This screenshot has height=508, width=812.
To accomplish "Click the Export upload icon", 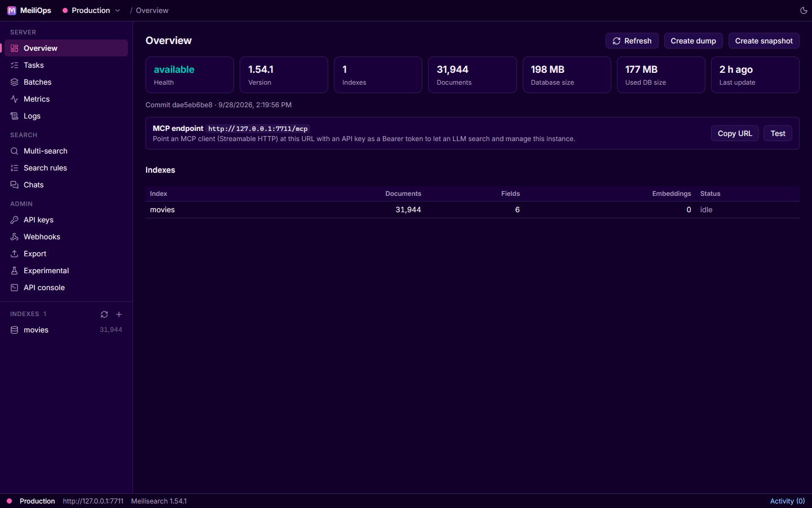I will (x=15, y=254).
